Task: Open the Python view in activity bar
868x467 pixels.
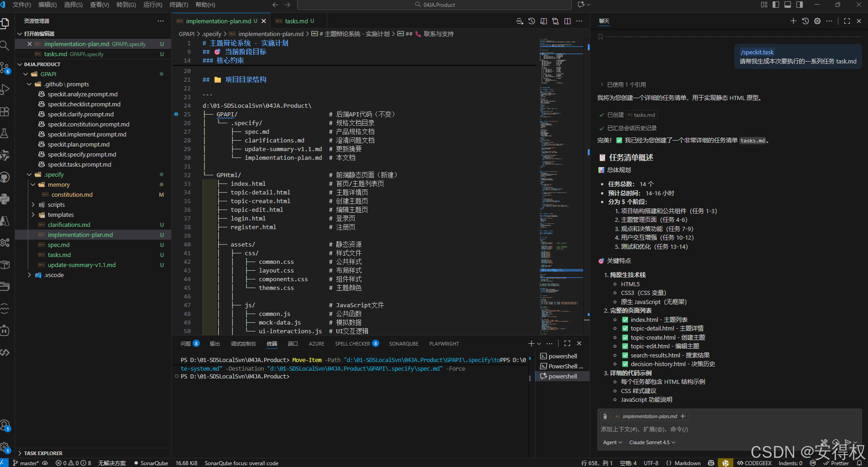Action: pos(5,199)
